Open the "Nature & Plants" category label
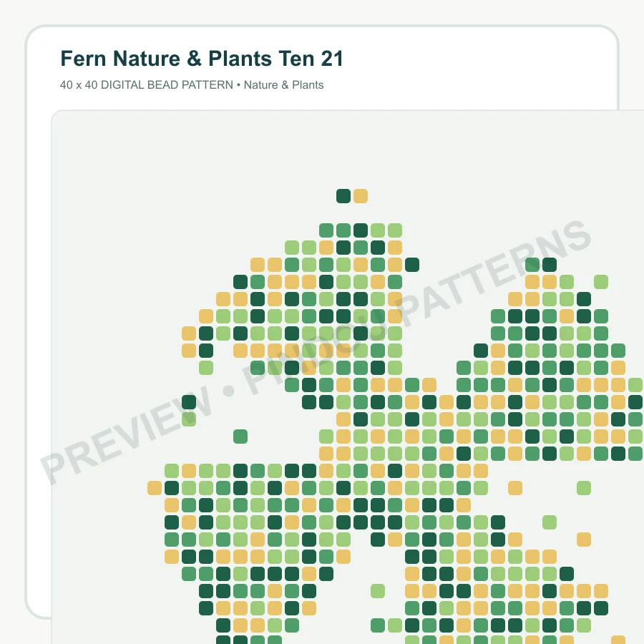The width and height of the screenshot is (644, 644). tap(283, 85)
